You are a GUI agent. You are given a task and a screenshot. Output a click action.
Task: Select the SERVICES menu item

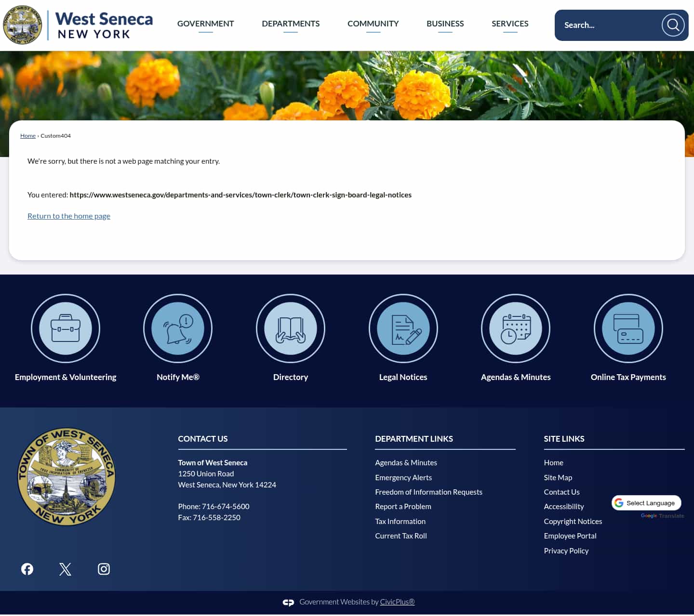coord(510,23)
